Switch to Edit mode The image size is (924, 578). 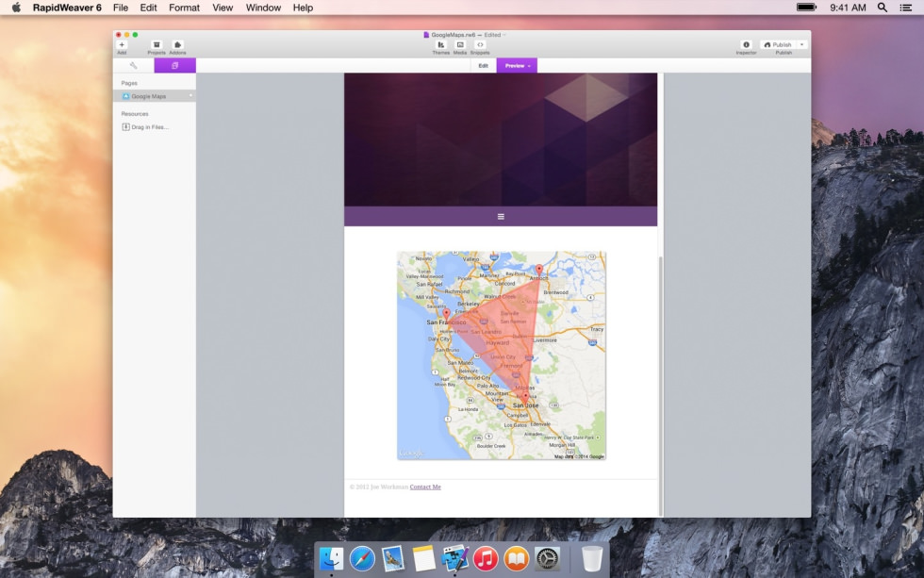click(483, 65)
